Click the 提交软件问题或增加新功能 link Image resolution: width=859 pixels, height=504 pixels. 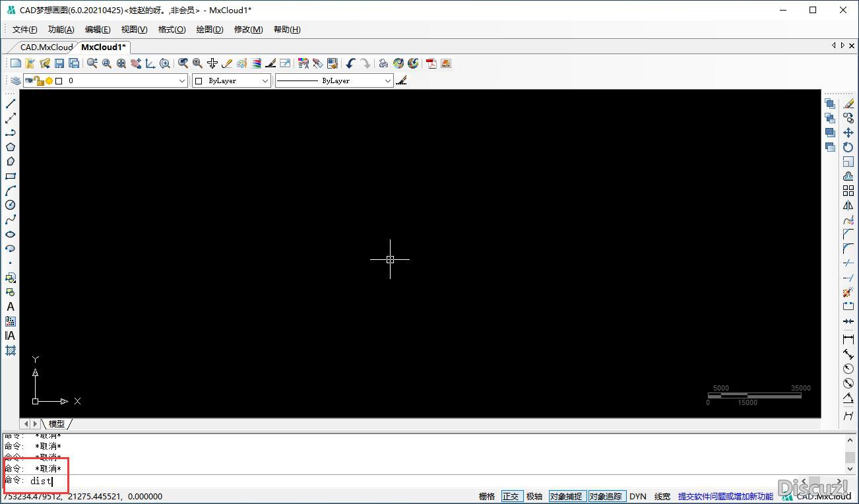coord(726,496)
